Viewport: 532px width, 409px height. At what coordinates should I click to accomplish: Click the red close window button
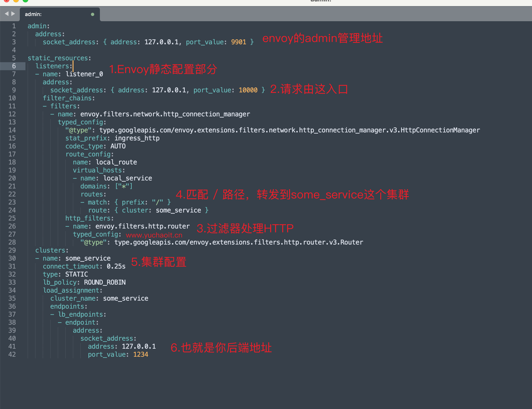(x=7, y=1)
